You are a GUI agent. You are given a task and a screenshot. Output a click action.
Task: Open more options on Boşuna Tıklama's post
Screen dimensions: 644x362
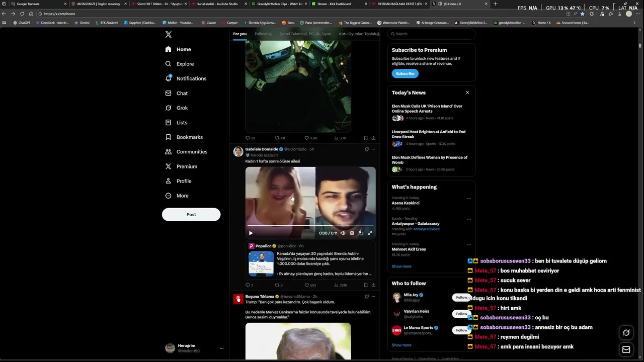coord(373,297)
